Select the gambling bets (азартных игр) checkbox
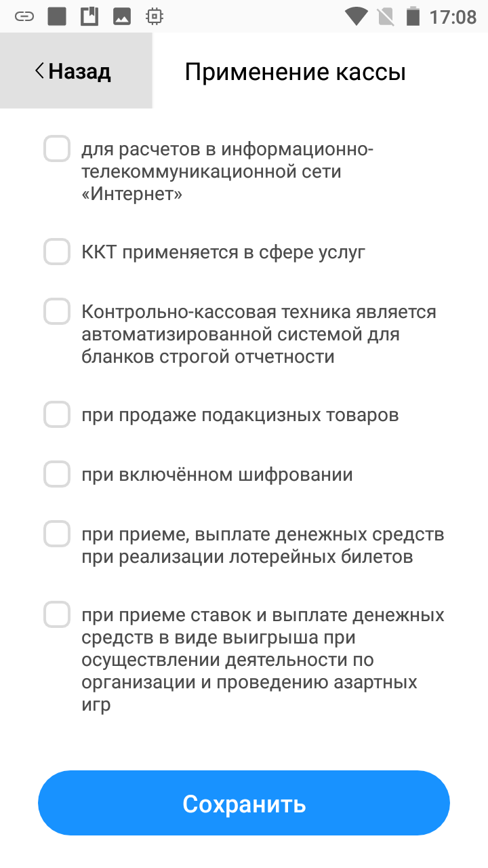 (57, 615)
